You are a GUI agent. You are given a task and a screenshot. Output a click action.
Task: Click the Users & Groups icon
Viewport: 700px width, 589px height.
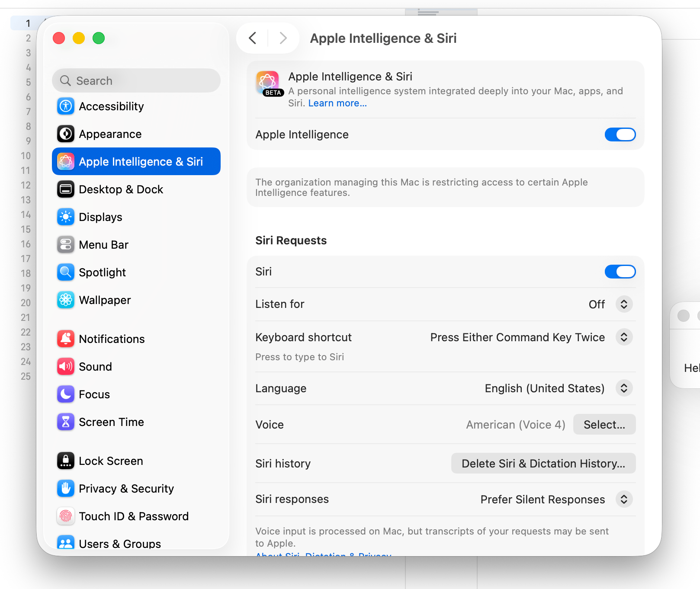point(66,543)
